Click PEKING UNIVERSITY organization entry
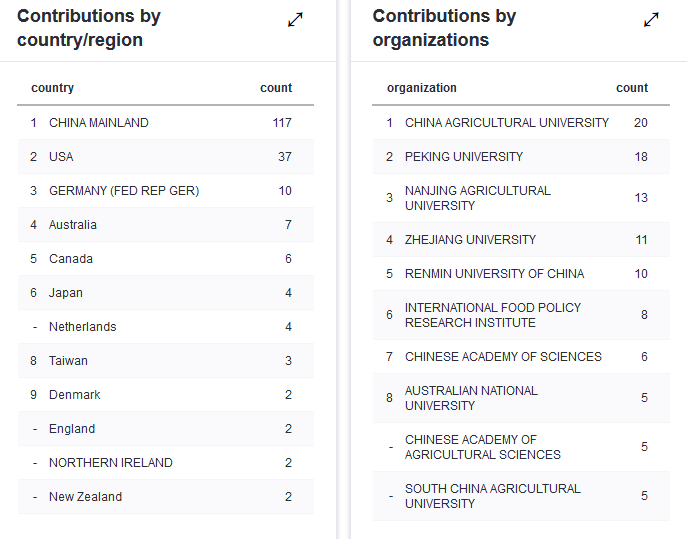This screenshot has width=687, height=539. pyautogui.click(x=464, y=157)
